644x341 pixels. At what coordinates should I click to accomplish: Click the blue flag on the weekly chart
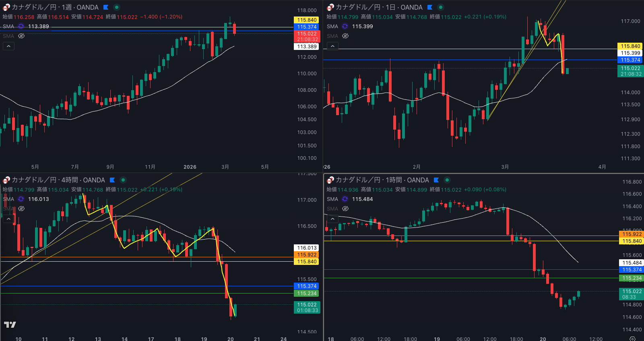[106, 7]
